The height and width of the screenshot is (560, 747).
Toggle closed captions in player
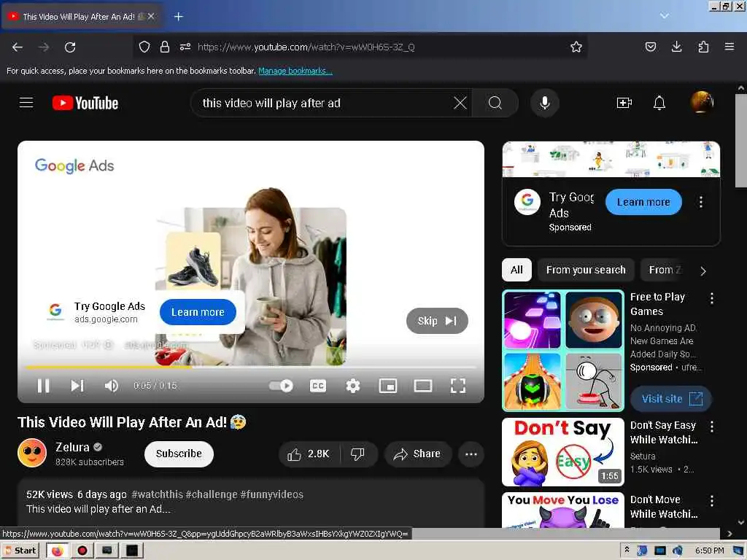[318, 385]
